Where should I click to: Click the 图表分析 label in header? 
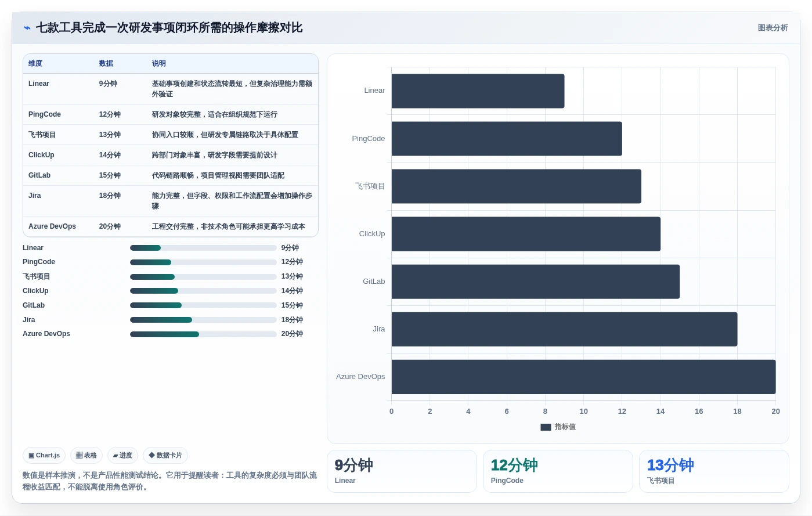(x=773, y=28)
